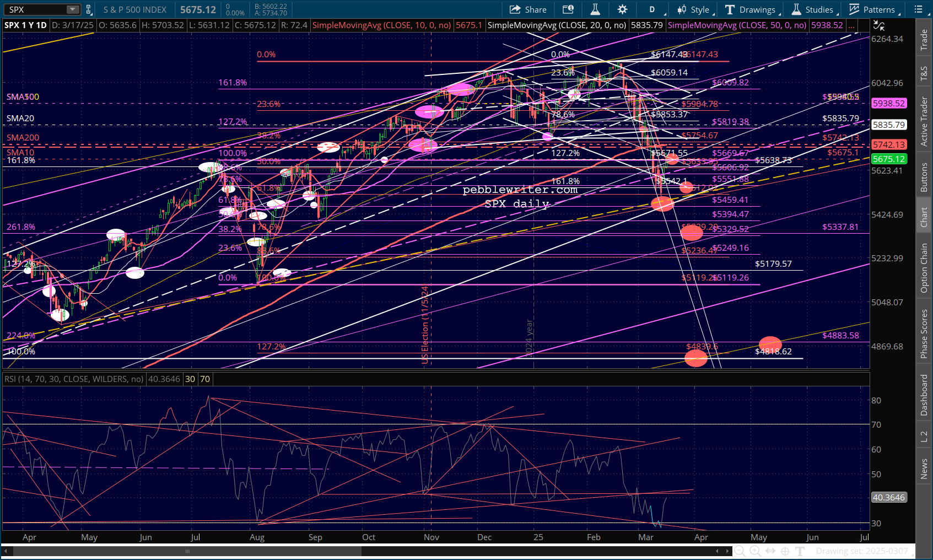Open the Option Chain side tab
Viewport: 933px width, 560px height.
pos(924,268)
